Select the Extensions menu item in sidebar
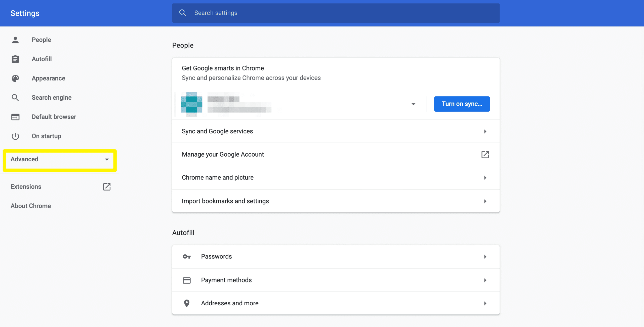Image resolution: width=644 pixels, height=327 pixels. click(26, 186)
